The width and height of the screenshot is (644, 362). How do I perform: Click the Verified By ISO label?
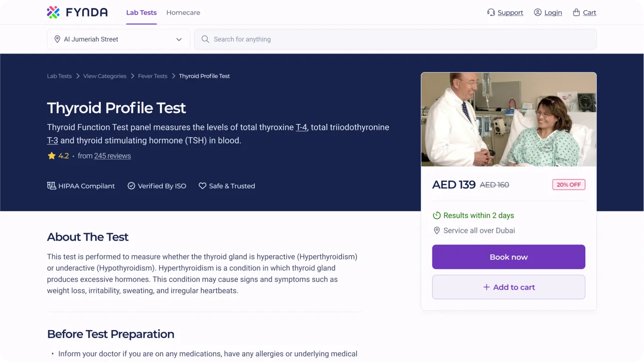(162, 186)
